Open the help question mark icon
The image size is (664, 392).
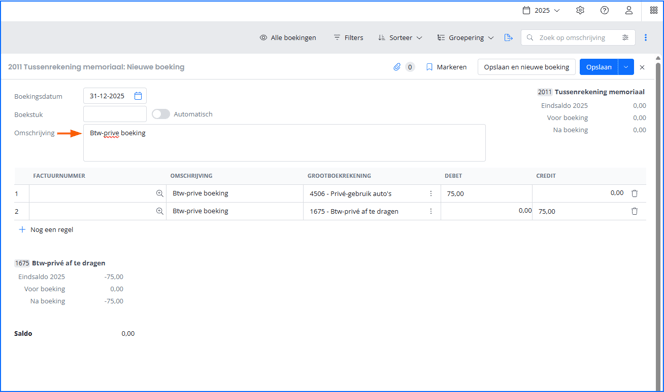click(x=604, y=10)
